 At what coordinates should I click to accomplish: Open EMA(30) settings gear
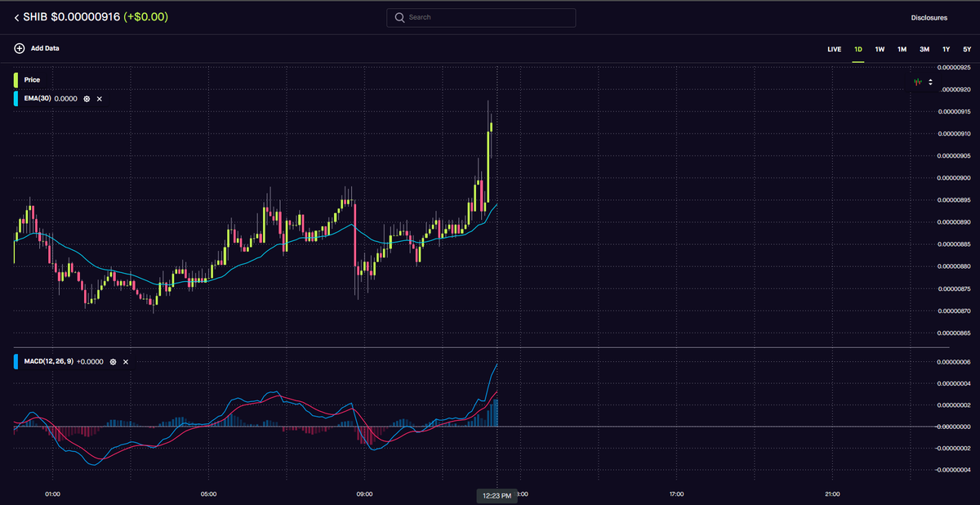pyautogui.click(x=87, y=99)
